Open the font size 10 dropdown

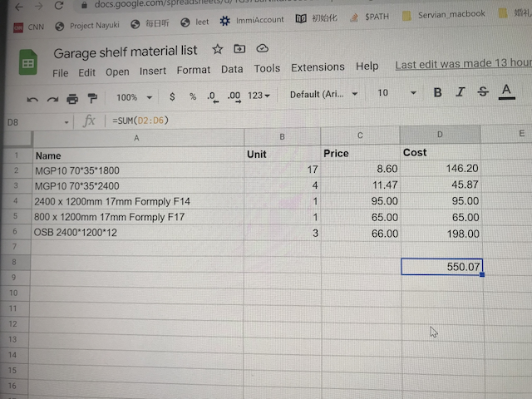point(395,93)
